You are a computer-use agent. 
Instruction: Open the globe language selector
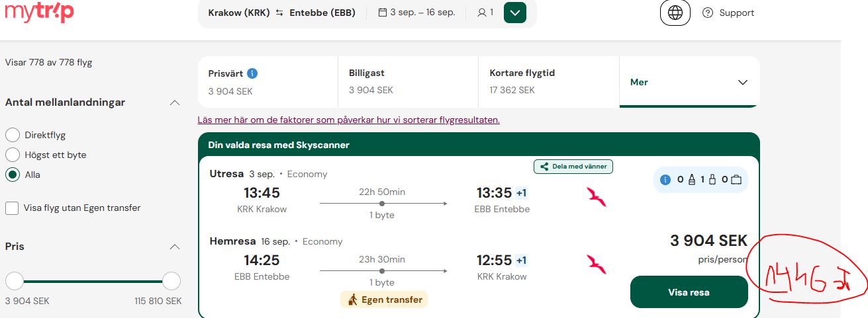pyautogui.click(x=675, y=13)
